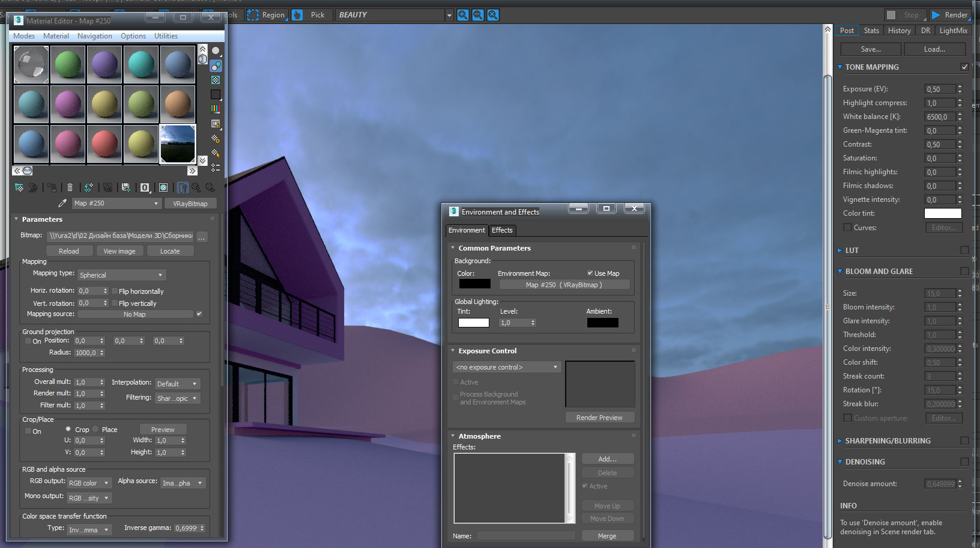
Task: Click the Reset Map trash icon
Action: [x=70, y=187]
